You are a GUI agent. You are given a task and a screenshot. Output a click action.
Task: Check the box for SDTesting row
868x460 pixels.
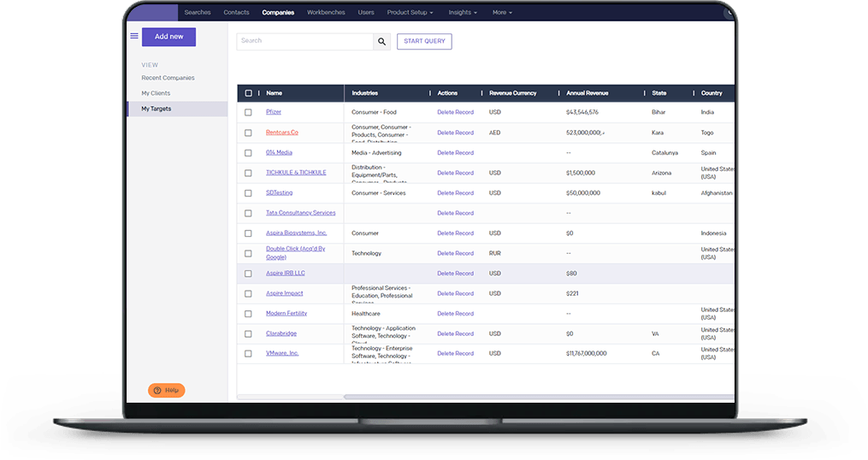[249, 193]
